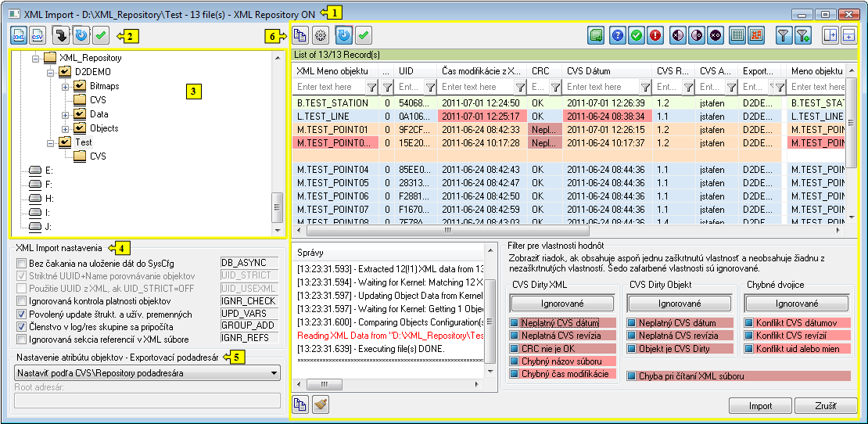Image resolution: width=868 pixels, height=424 pixels.
Task: Click the red exclamation mark icon
Action: pyautogui.click(x=655, y=35)
